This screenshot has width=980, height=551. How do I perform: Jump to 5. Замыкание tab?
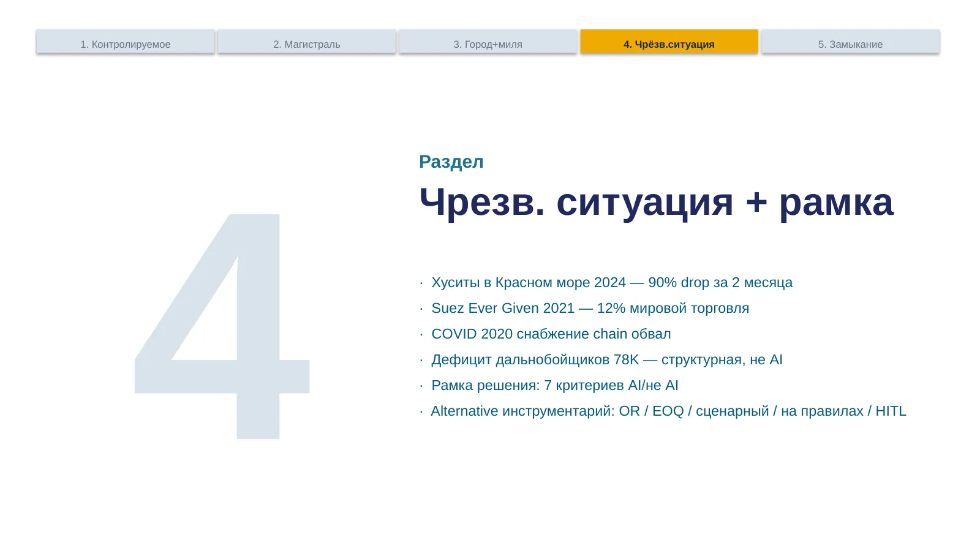(x=851, y=42)
